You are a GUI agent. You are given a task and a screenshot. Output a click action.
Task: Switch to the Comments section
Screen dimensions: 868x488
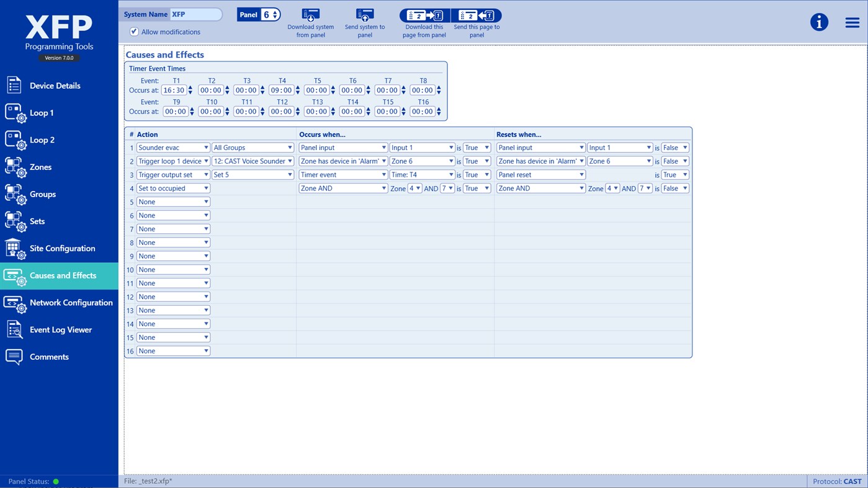click(x=14, y=357)
